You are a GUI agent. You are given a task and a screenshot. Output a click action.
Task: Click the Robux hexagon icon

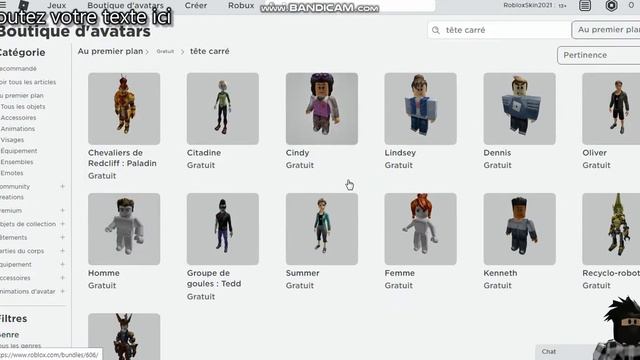(611, 5)
